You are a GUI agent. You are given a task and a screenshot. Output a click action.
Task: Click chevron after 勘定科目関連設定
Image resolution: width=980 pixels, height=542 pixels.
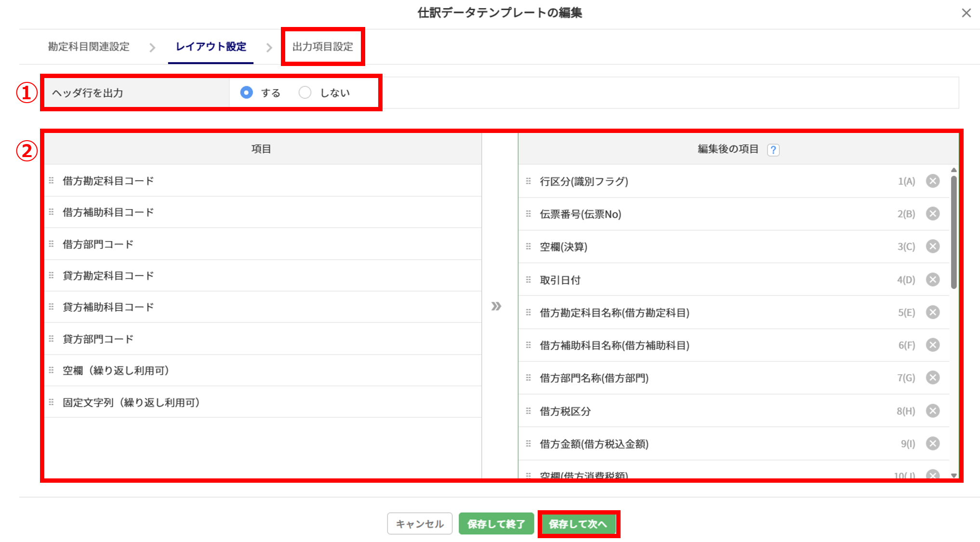pyautogui.click(x=152, y=47)
